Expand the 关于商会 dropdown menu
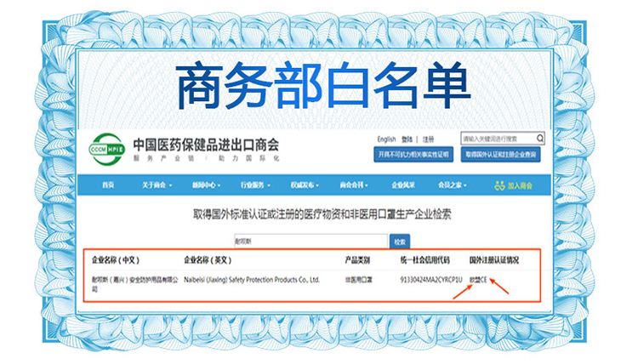638x364 pixels. point(157,185)
